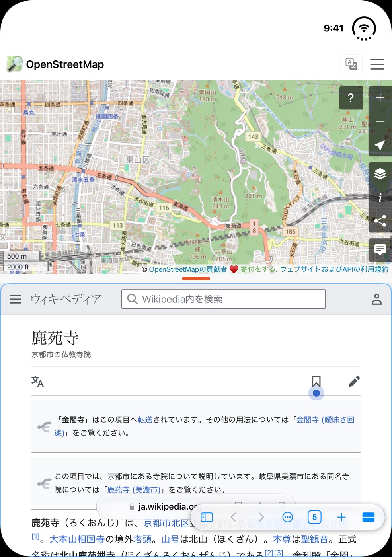The image size is (392, 557).
Task: Click the OpenStreetMap title text
Action: tap(65, 64)
